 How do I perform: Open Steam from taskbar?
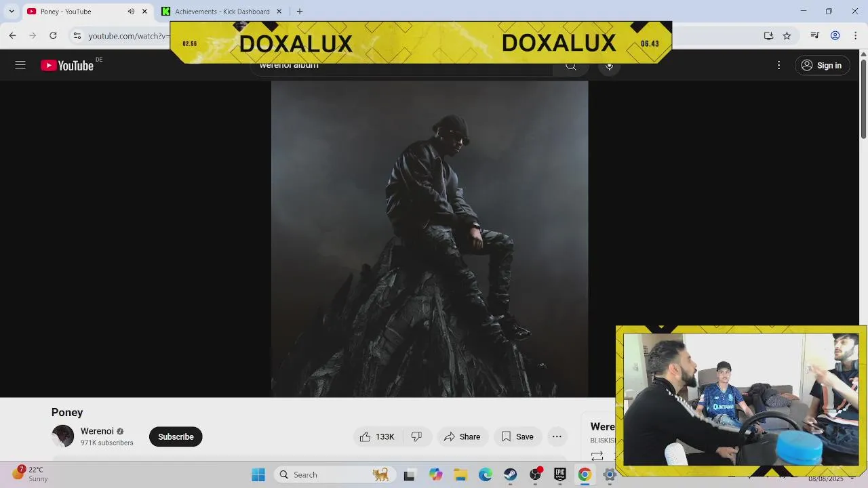[510, 475]
